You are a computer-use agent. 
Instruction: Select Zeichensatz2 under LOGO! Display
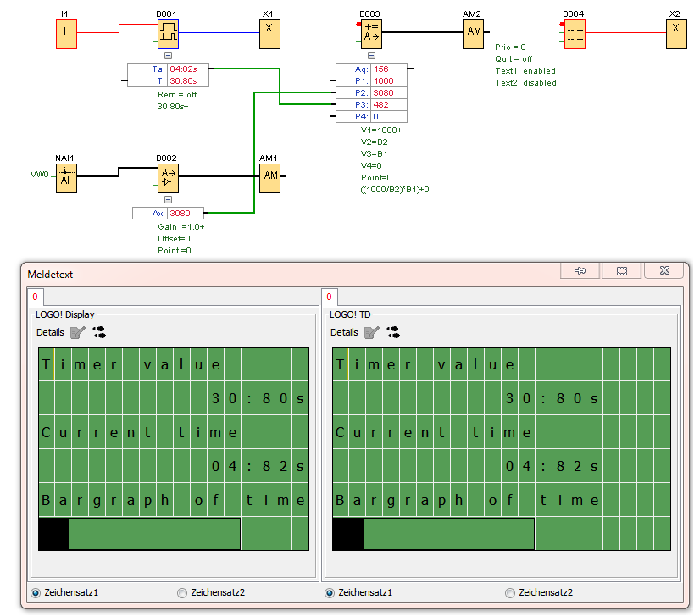click(181, 593)
